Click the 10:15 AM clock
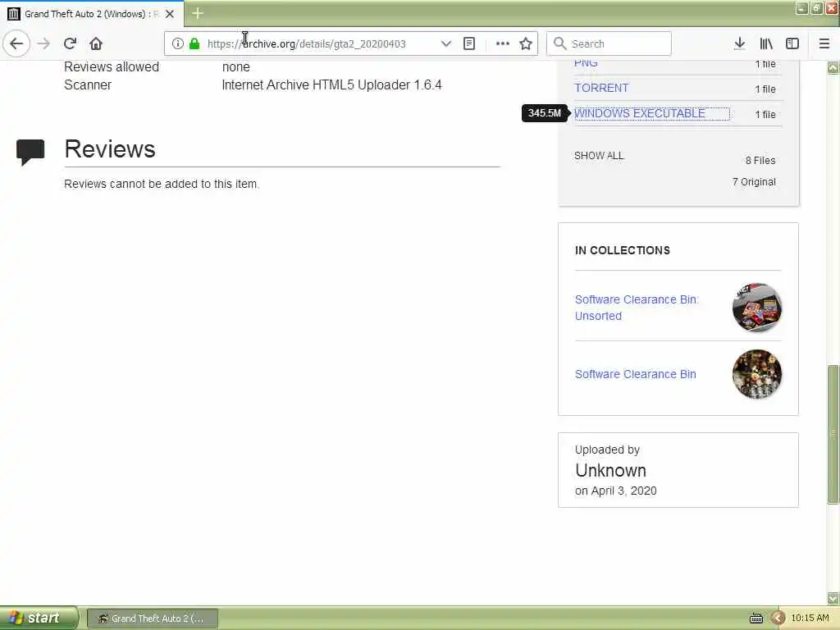 pos(810,619)
